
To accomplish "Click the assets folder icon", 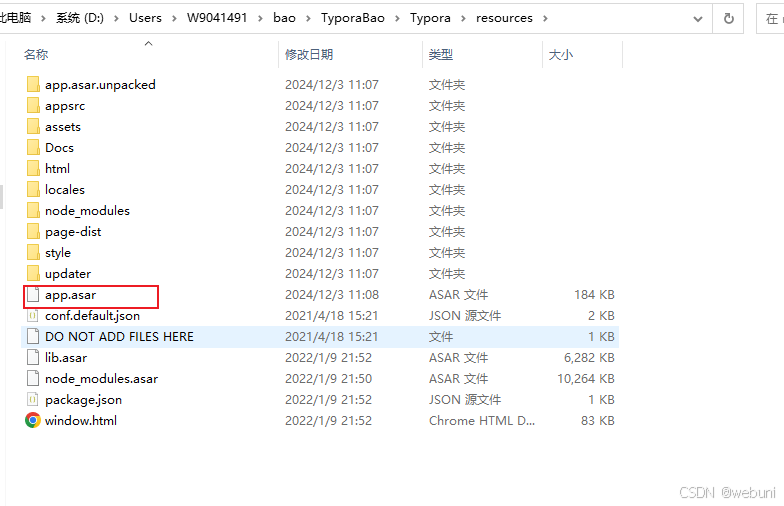I will (x=33, y=126).
